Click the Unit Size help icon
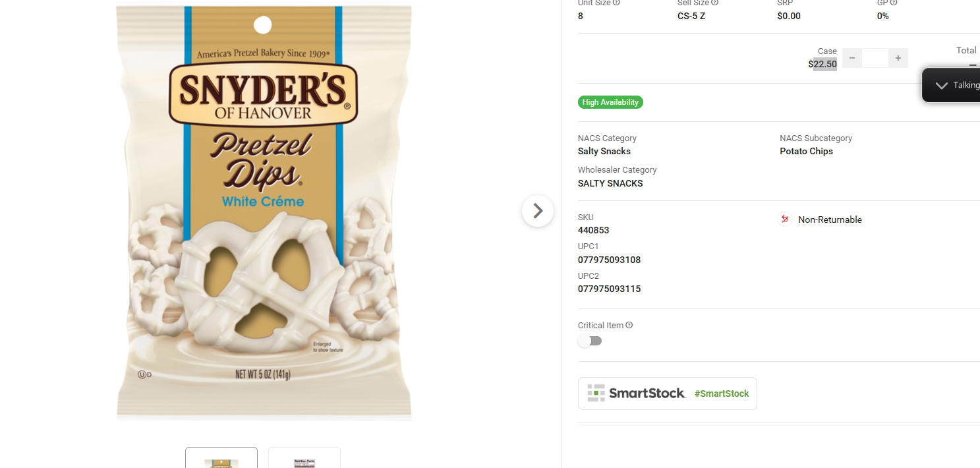The height and width of the screenshot is (468, 980). 616,3
